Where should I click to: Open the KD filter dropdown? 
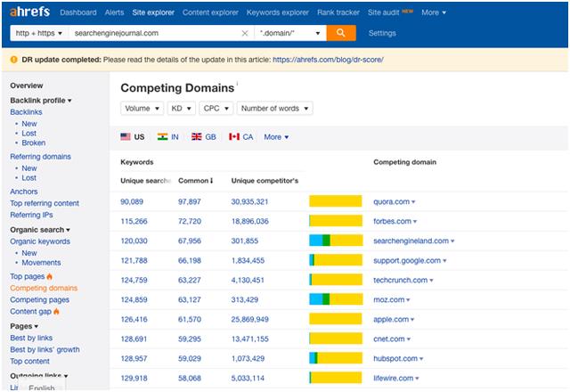(182, 109)
